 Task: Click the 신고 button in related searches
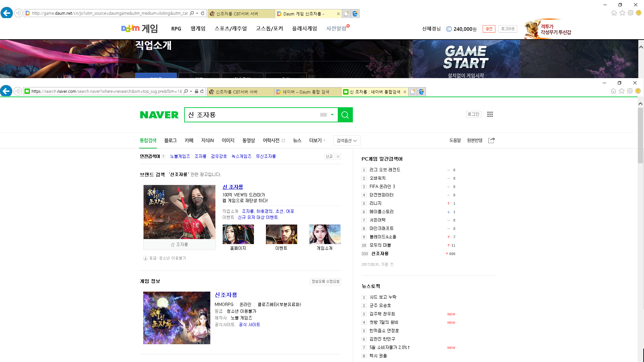pos(329,157)
